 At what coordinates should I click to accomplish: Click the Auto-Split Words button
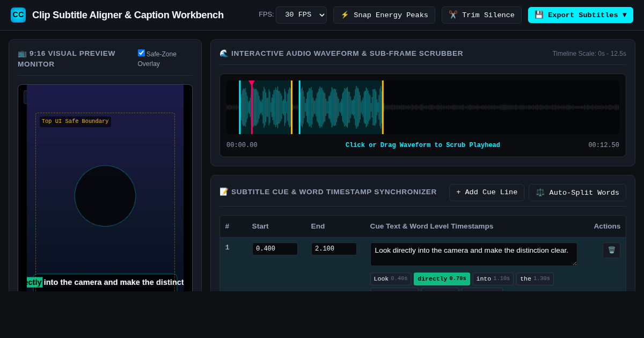tap(577, 193)
